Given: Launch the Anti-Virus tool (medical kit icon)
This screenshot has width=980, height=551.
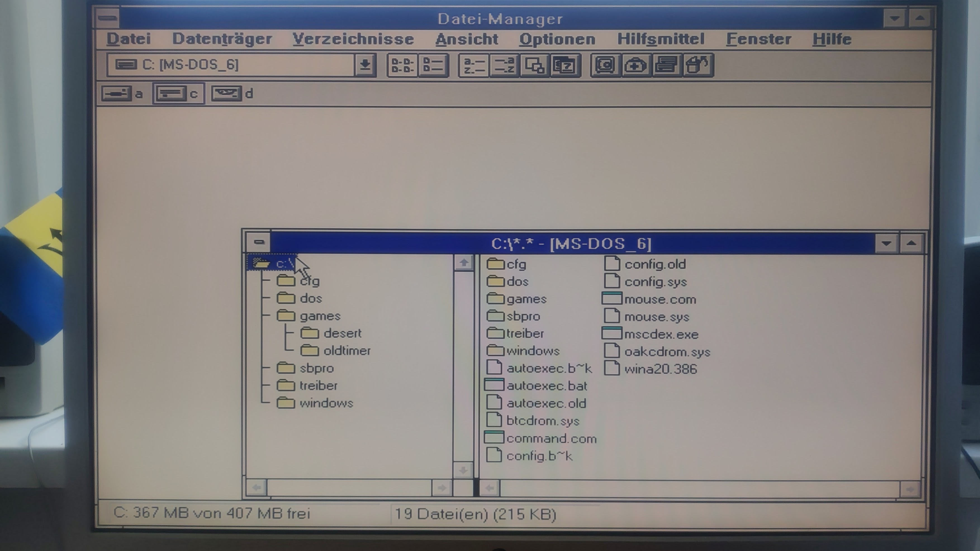Looking at the screenshot, I should (x=636, y=65).
